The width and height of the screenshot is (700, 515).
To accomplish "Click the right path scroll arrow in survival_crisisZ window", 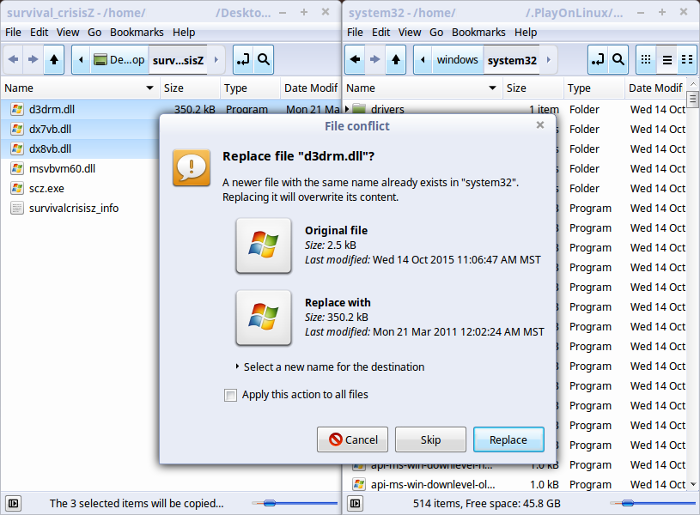I will 216,59.
